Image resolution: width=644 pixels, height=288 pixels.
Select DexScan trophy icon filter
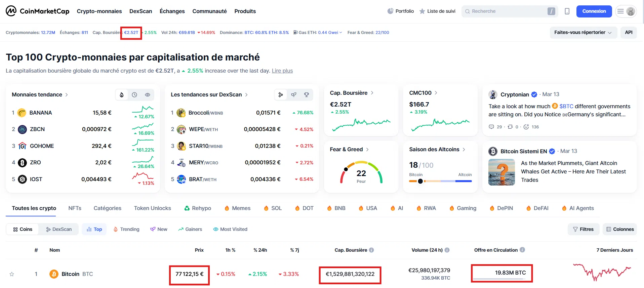coord(307,95)
